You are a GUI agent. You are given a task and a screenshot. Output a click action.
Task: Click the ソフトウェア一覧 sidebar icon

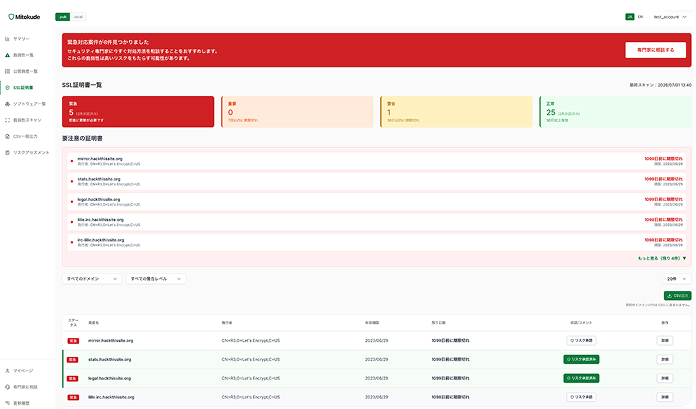[x=7, y=104]
